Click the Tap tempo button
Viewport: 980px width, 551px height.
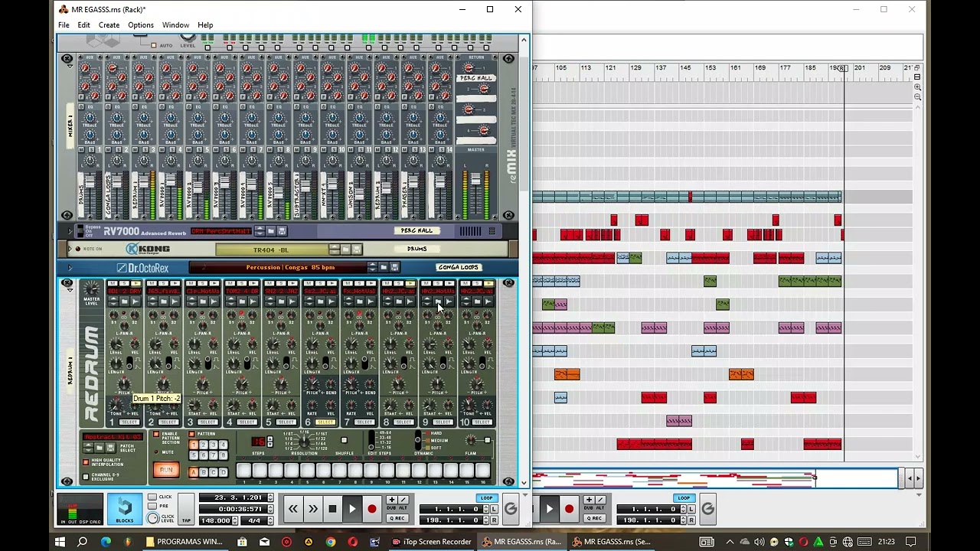click(x=186, y=510)
